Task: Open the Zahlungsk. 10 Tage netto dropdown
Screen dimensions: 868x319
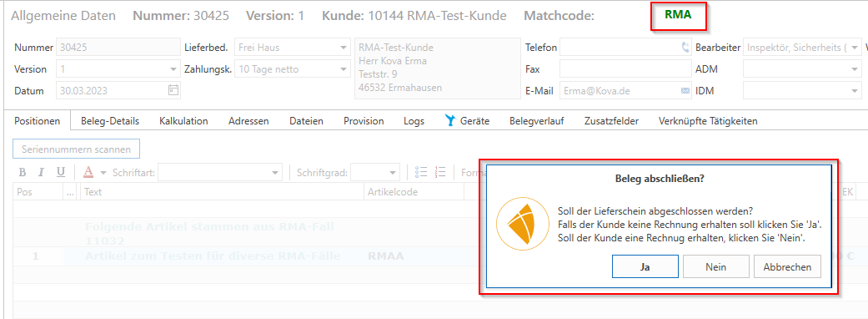Action: tap(343, 69)
